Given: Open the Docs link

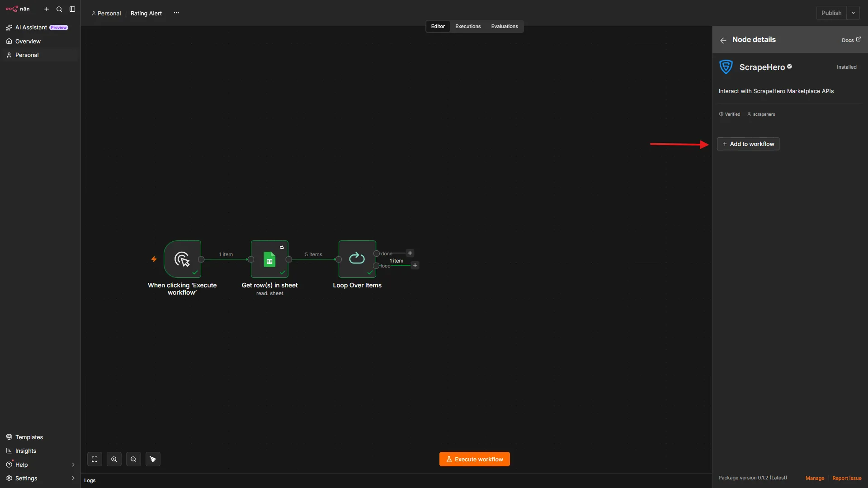Looking at the screenshot, I should pos(851,40).
